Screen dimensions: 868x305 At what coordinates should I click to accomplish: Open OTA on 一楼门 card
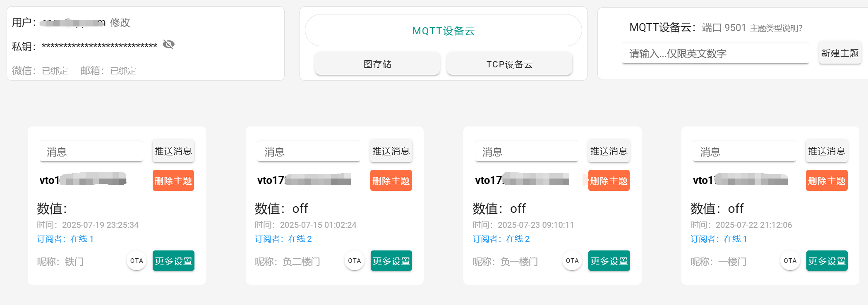[790, 261]
